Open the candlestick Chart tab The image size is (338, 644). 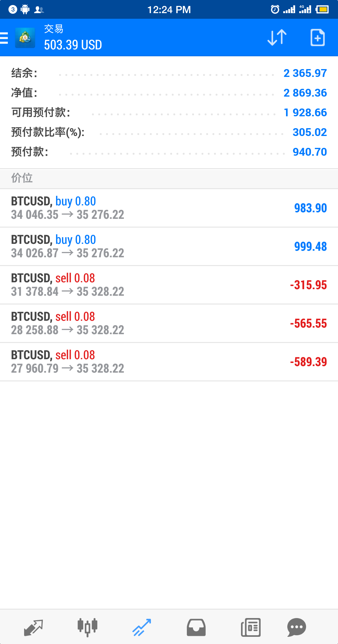pos(88,627)
